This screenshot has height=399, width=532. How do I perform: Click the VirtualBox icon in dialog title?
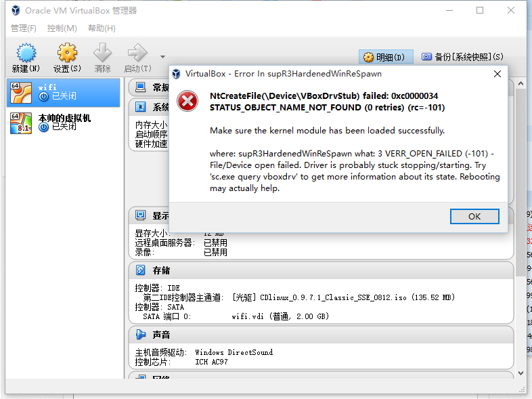[176, 74]
